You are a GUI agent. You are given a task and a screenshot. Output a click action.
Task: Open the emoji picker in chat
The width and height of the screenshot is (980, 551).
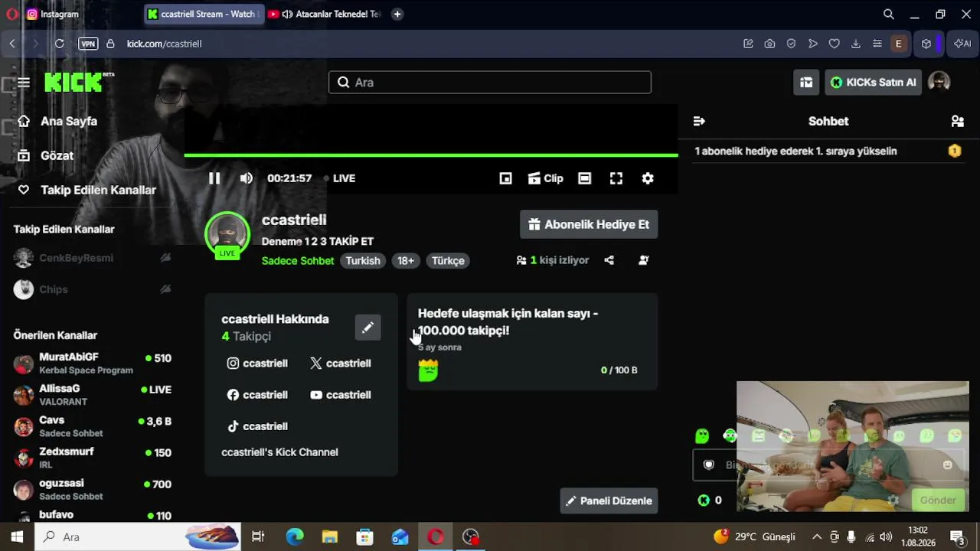point(948,465)
